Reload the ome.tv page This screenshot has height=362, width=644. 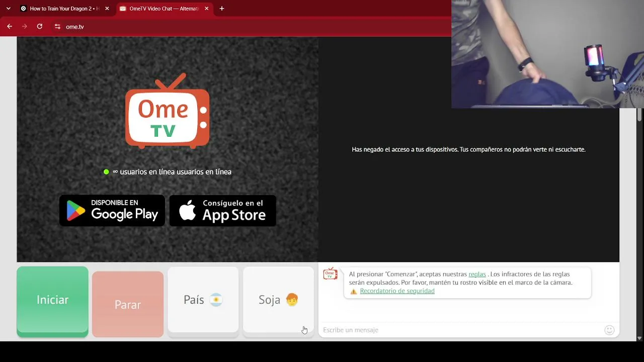(40, 27)
